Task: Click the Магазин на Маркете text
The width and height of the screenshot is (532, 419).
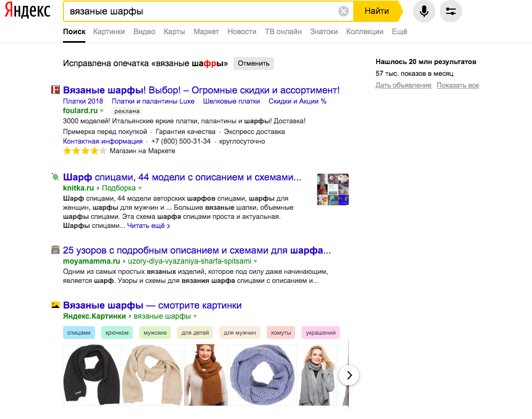Action: click(x=142, y=151)
